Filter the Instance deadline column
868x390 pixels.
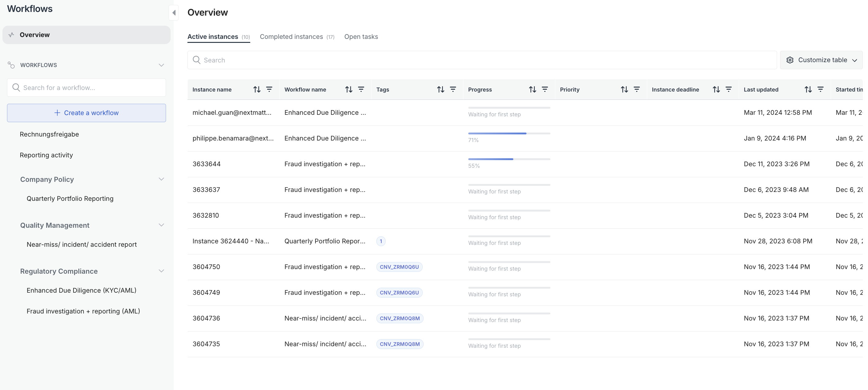tap(728, 89)
